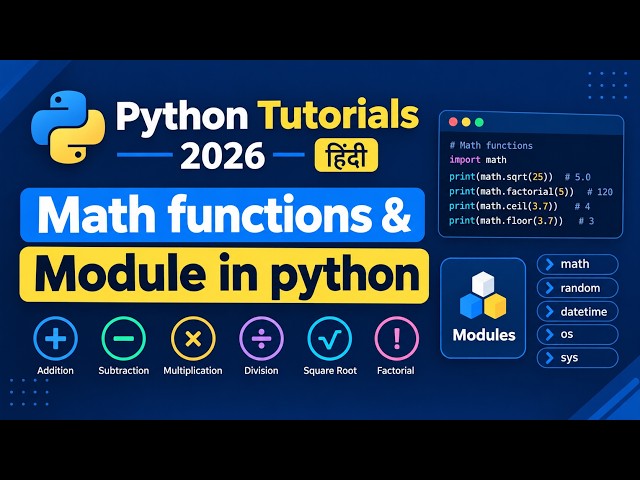Expand the os module chevron
The width and height of the screenshot is (640, 480).
coord(549,335)
